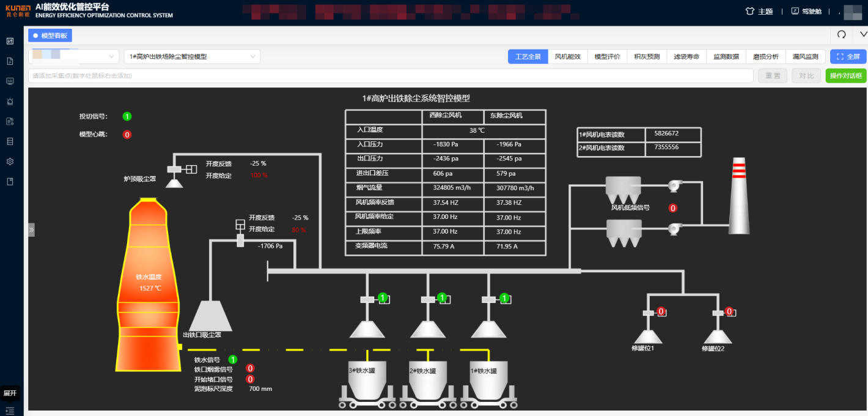Image resolution: width=868 pixels, height=416 pixels.
Task: Click the refresh icon at top right
Action: [x=841, y=35]
